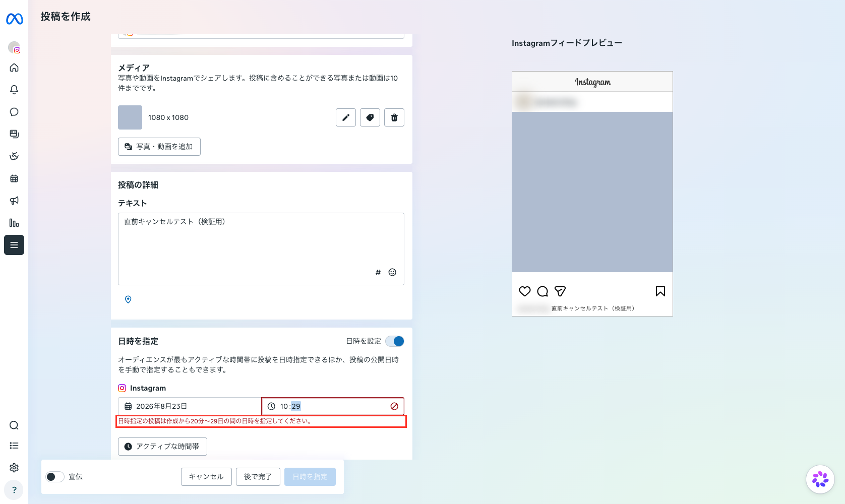This screenshot has width=845, height=504.
Task: Click the heart like icon in preview
Action: pyautogui.click(x=525, y=291)
